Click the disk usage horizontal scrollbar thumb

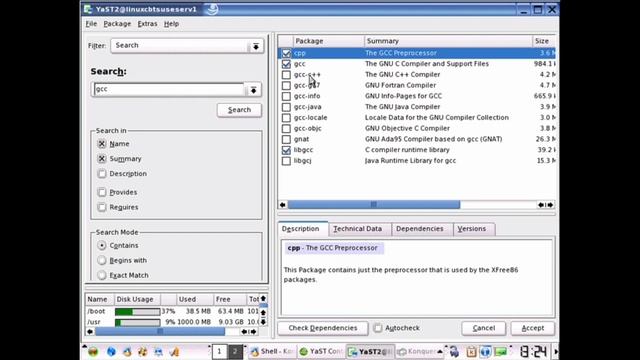(160, 332)
